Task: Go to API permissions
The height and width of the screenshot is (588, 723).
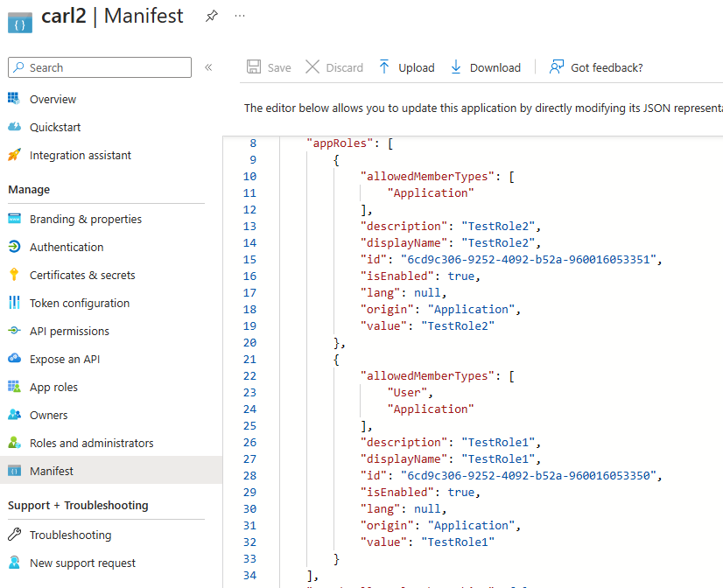Action: pos(69,331)
